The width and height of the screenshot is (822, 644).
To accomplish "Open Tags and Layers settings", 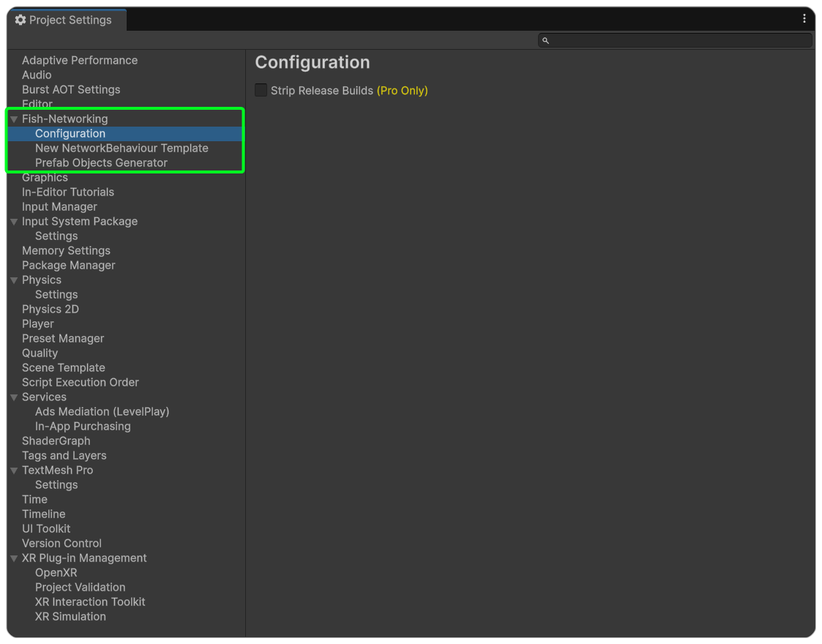I will pos(64,455).
